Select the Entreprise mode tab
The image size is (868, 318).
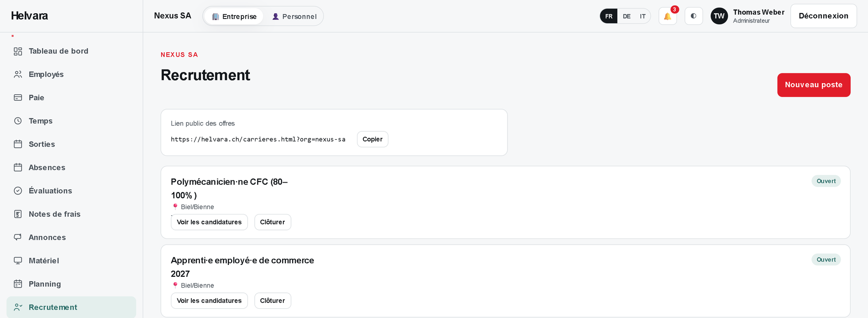pos(234,16)
